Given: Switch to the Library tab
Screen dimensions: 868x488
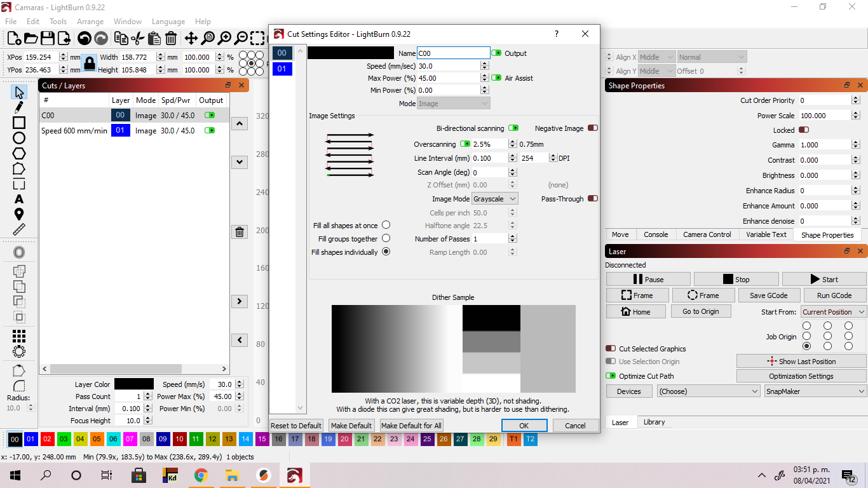Looking at the screenshot, I should click(654, 422).
